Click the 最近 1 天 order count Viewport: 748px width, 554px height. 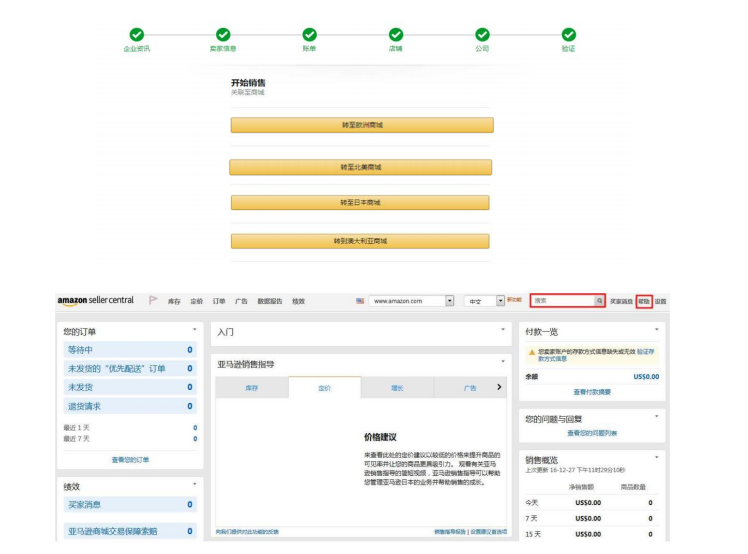(195, 428)
